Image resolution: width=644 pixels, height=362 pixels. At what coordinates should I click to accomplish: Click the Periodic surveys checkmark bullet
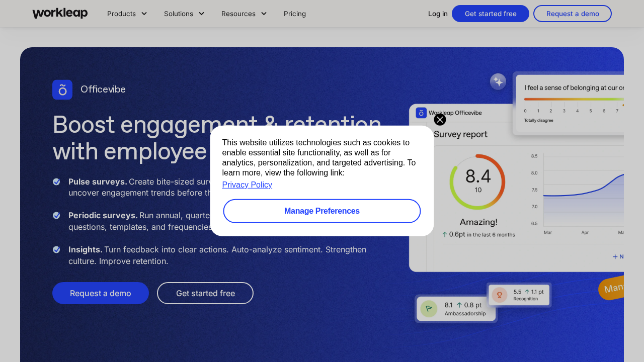pos(56,215)
